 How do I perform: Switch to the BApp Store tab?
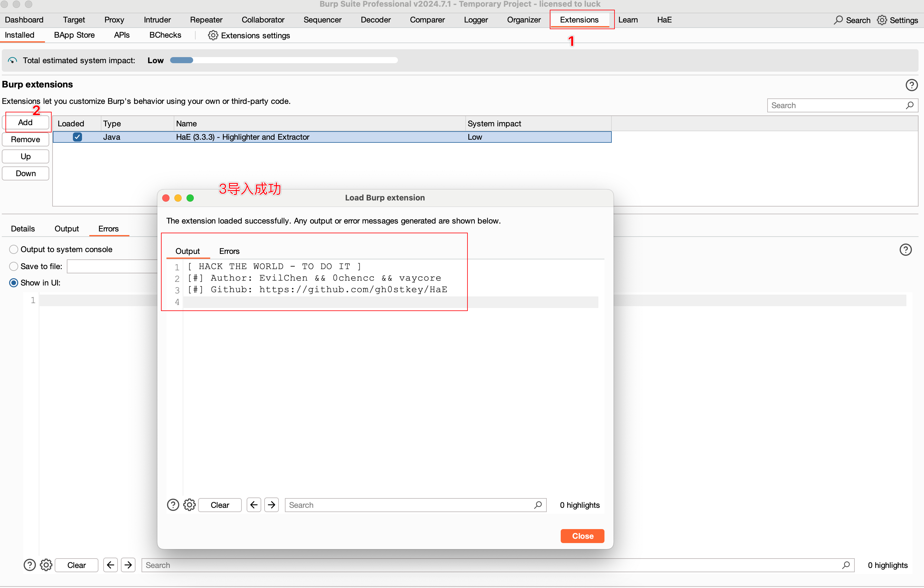coord(74,35)
